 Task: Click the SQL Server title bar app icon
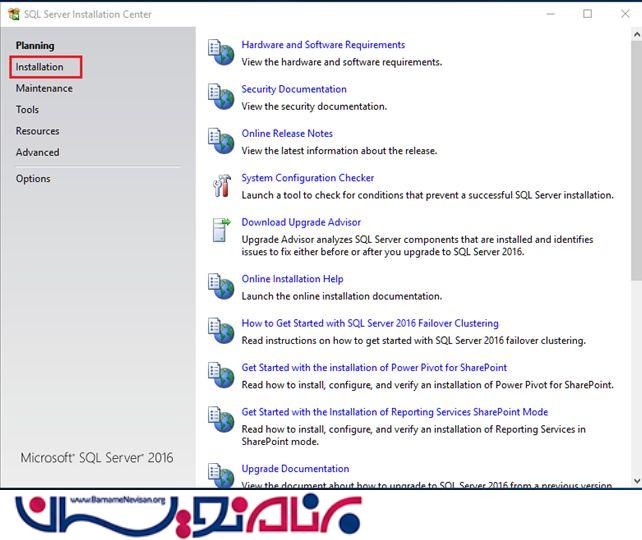(13, 13)
